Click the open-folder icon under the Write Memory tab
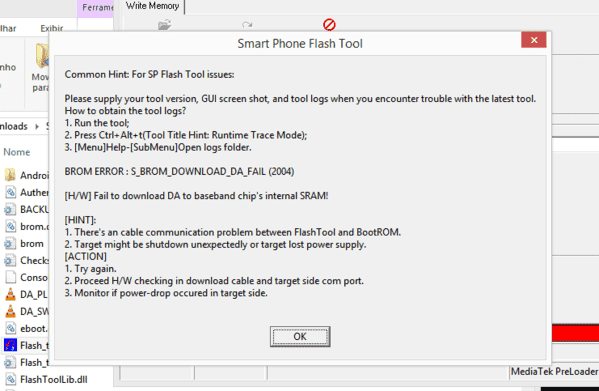 (x=165, y=25)
